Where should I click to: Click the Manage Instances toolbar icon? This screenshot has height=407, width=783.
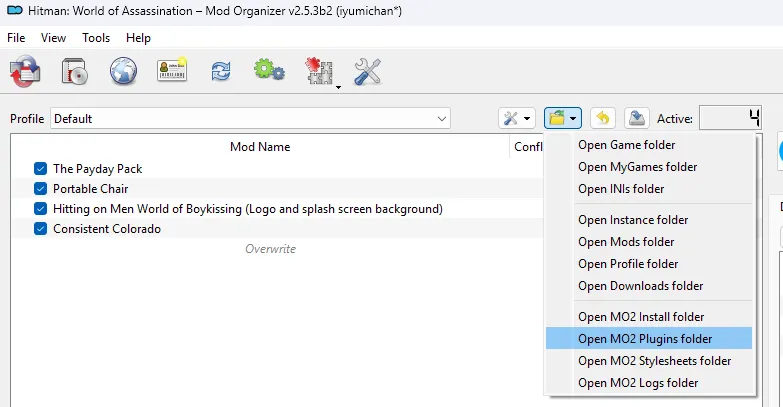point(25,71)
